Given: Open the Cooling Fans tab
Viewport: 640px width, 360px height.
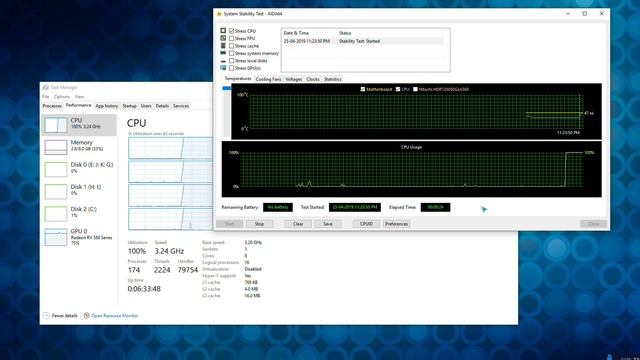Looking at the screenshot, I should [268, 79].
